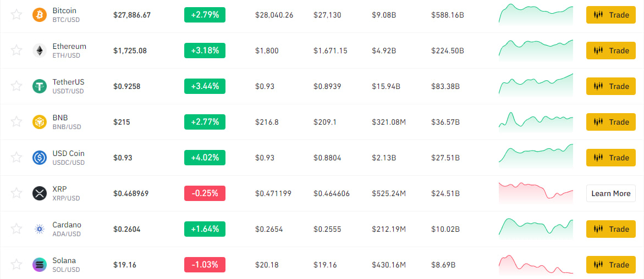The width and height of the screenshot is (644, 279).
Task: Click the XRP black logo icon
Action: [x=40, y=193]
